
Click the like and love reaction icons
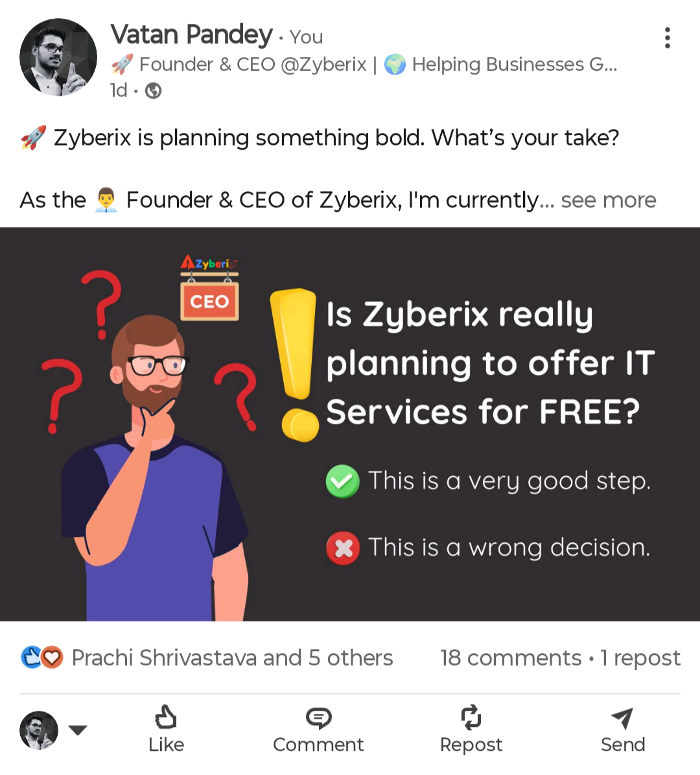42,658
